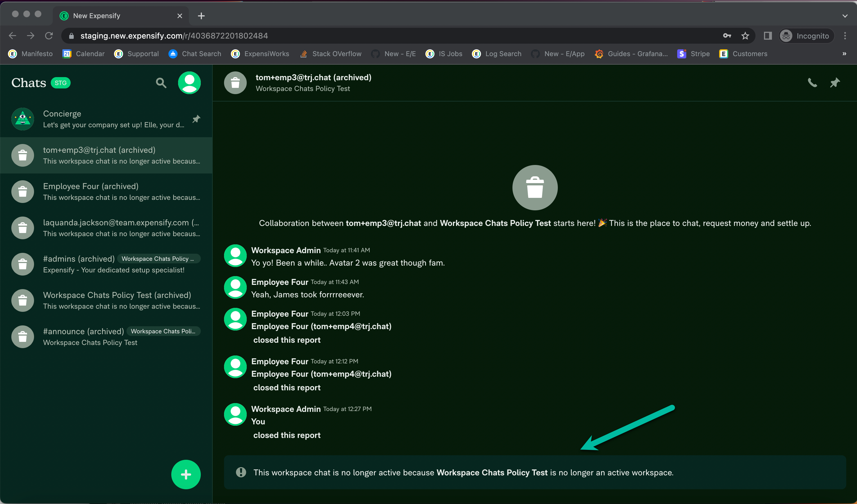Image resolution: width=857 pixels, height=504 pixels.
Task: Close the New Expensify tab
Action: [x=180, y=16]
